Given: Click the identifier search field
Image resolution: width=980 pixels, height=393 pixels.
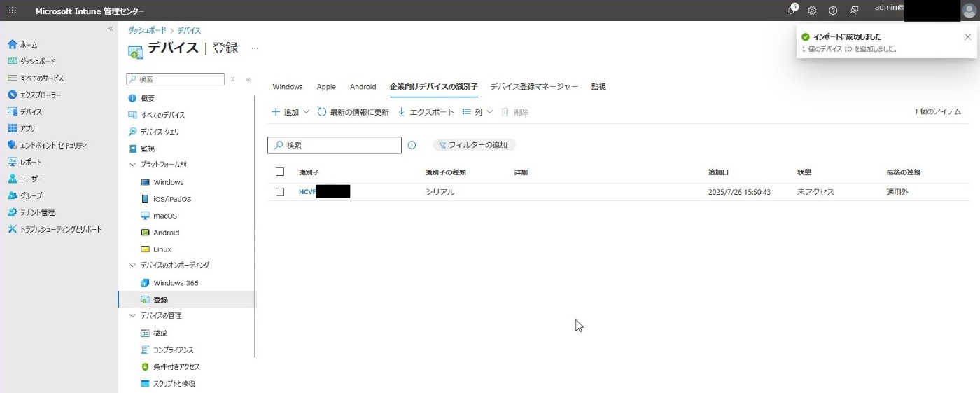Looking at the screenshot, I should [335, 145].
